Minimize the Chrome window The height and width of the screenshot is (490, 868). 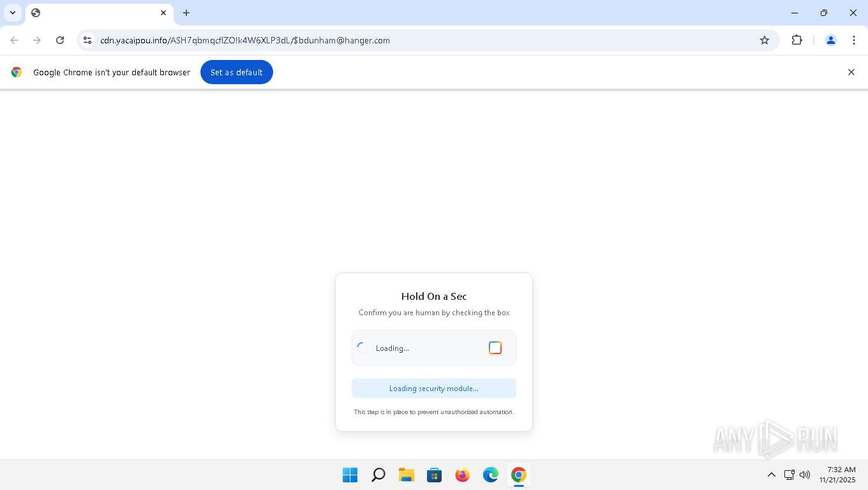(795, 13)
